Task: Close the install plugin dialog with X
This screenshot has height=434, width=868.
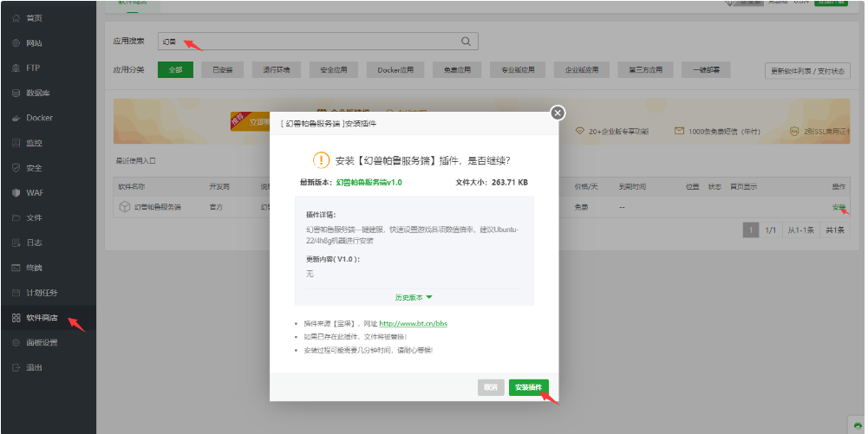Action: coord(558,113)
